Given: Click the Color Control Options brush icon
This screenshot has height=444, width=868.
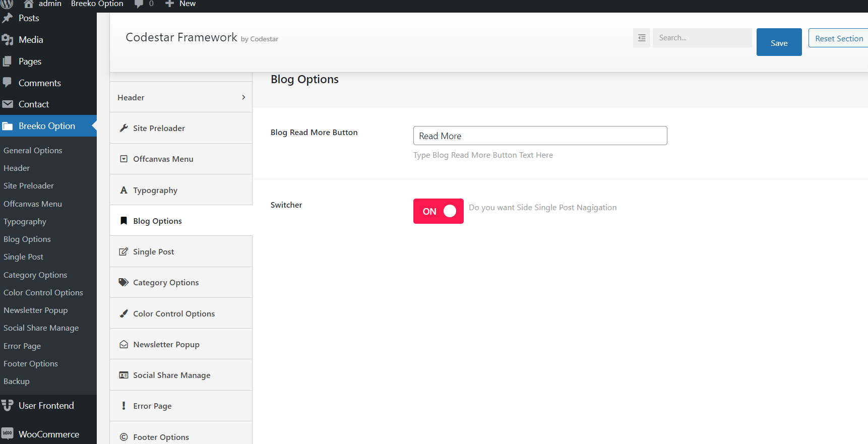Looking at the screenshot, I should (x=123, y=313).
